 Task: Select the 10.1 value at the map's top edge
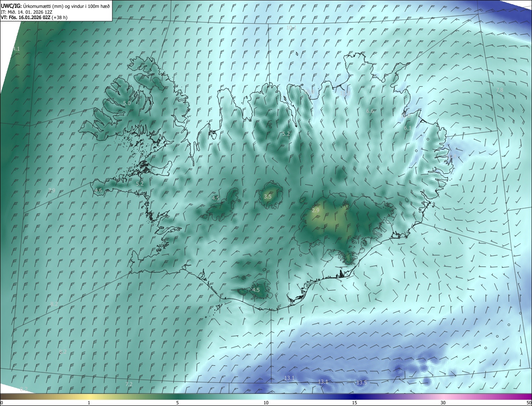(x=291, y=27)
